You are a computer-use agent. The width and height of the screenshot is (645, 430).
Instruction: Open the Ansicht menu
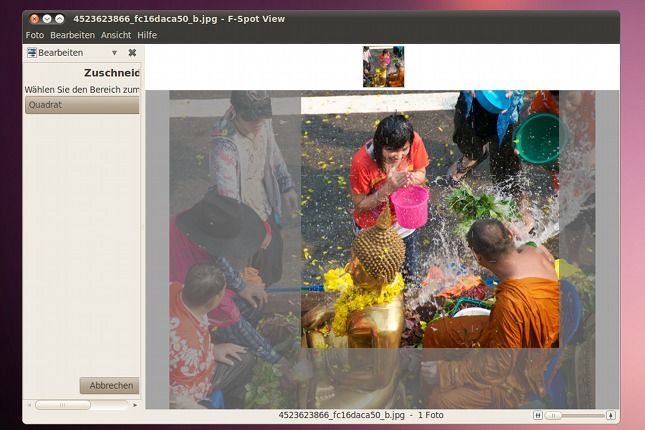116,35
